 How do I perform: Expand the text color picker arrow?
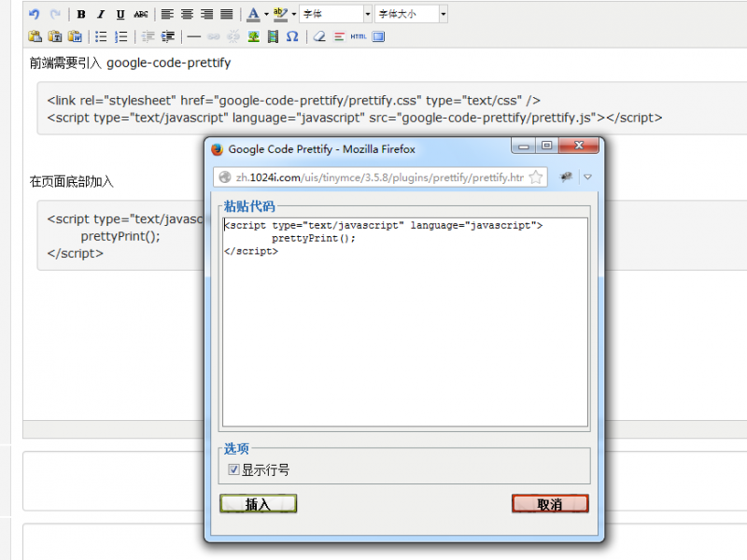coord(266,14)
